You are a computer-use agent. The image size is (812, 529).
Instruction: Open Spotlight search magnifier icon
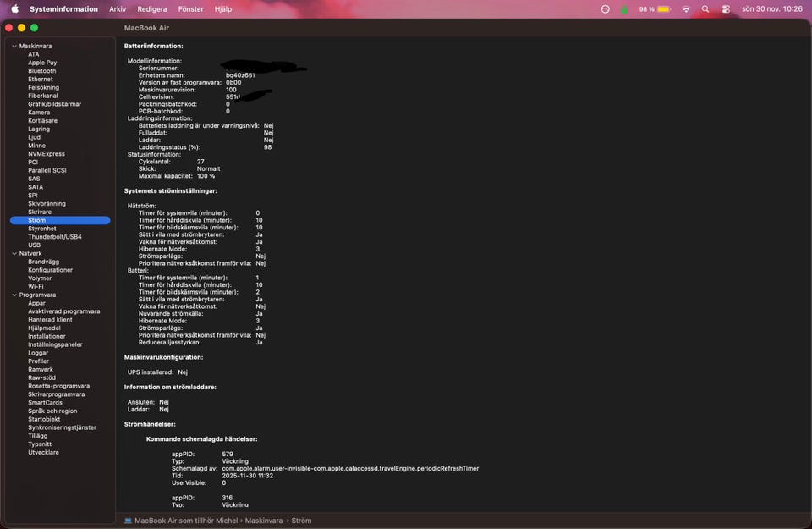[705, 8]
